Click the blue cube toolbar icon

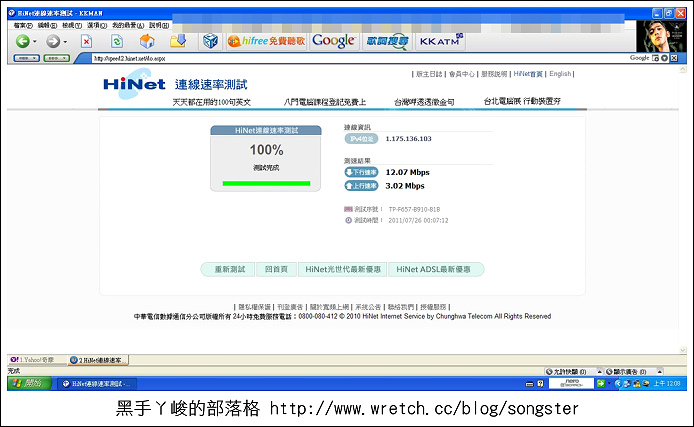pos(210,41)
